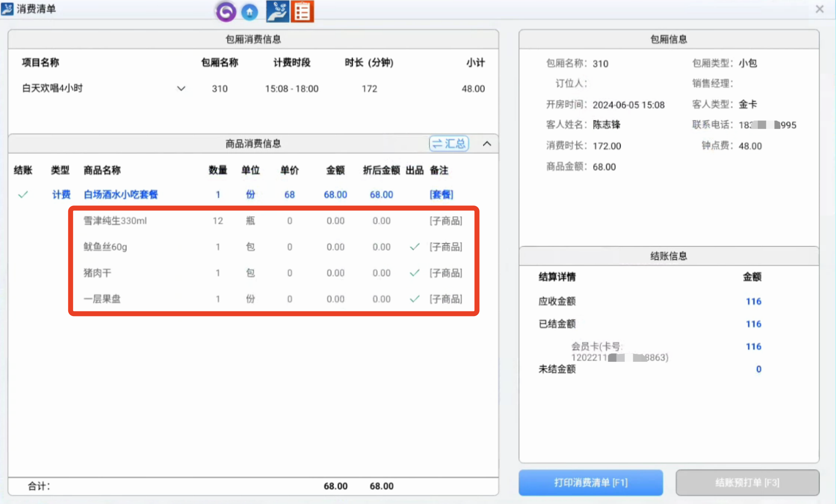This screenshot has height=504, width=836.
Task: Toggle 出品 checkmark for 鱿鱼丝60g
Action: tap(415, 247)
